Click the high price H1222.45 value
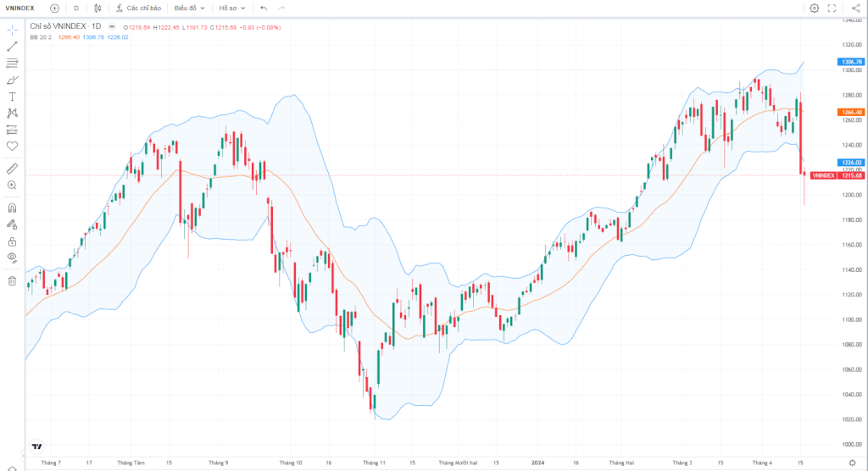The image size is (868, 471). 167,27
